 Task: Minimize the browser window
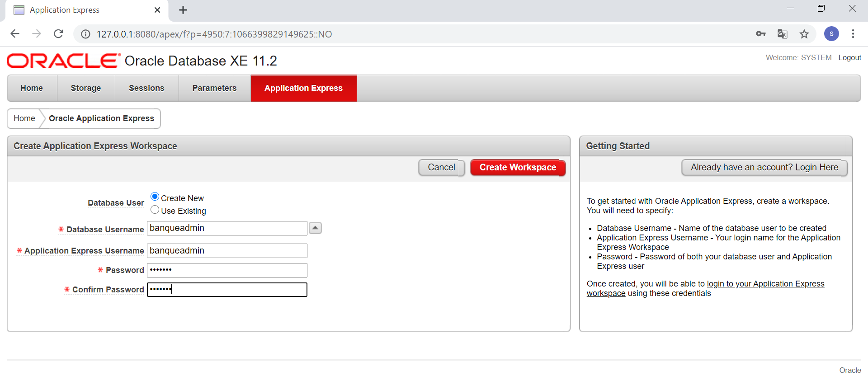(x=791, y=8)
